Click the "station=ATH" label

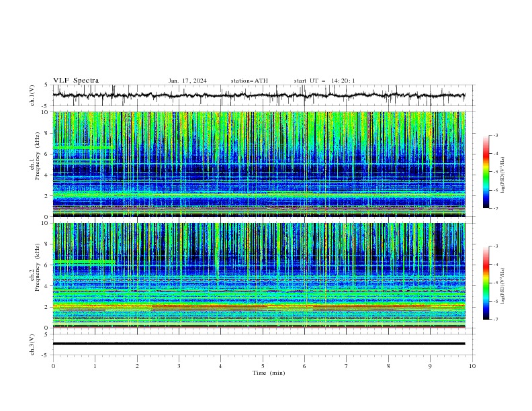point(249,81)
